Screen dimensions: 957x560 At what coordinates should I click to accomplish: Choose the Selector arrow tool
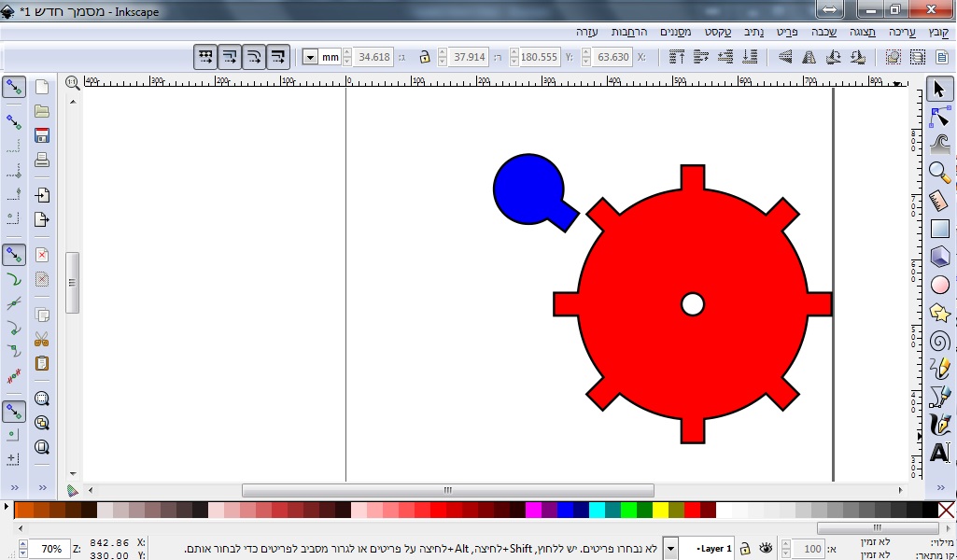click(939, 89)
